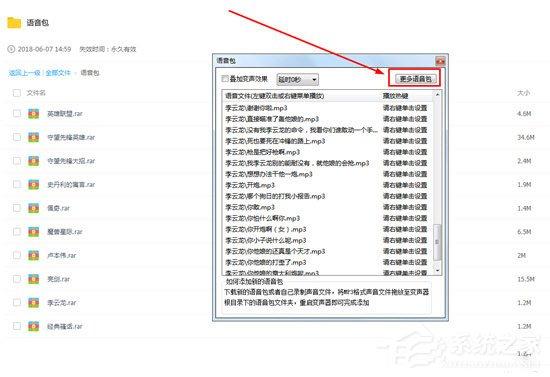Tick the checkbox for 守望先锋英雄.rar

16,137
